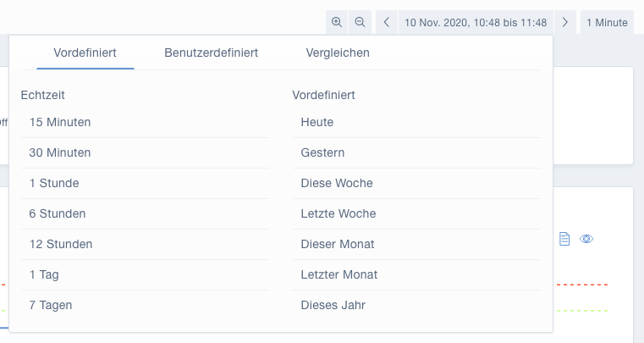
Task: Go to previous time range arrow
Action: (387, 22)
